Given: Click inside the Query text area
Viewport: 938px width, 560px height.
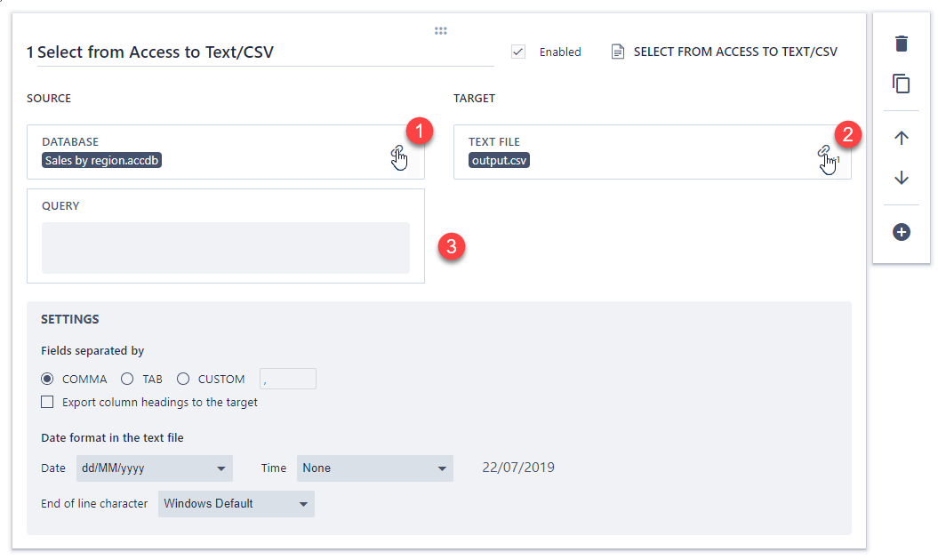Looking at the screenshot, I should (225, 248).
